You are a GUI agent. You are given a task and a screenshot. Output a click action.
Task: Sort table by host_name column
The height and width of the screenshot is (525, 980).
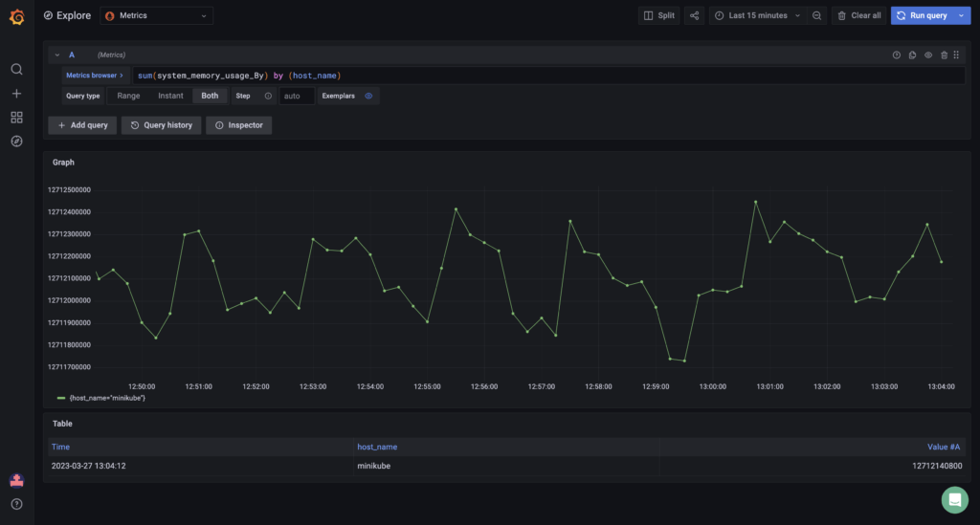click(x=377, y=447)
